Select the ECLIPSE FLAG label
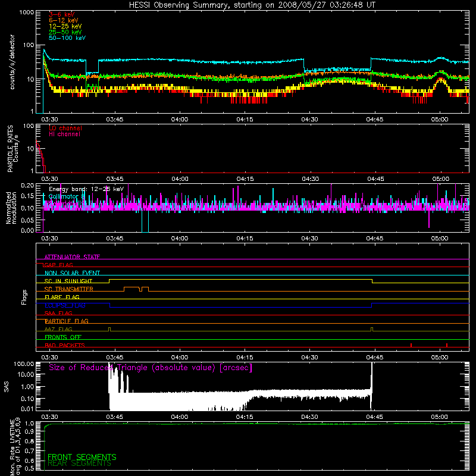 click(65, 305)
